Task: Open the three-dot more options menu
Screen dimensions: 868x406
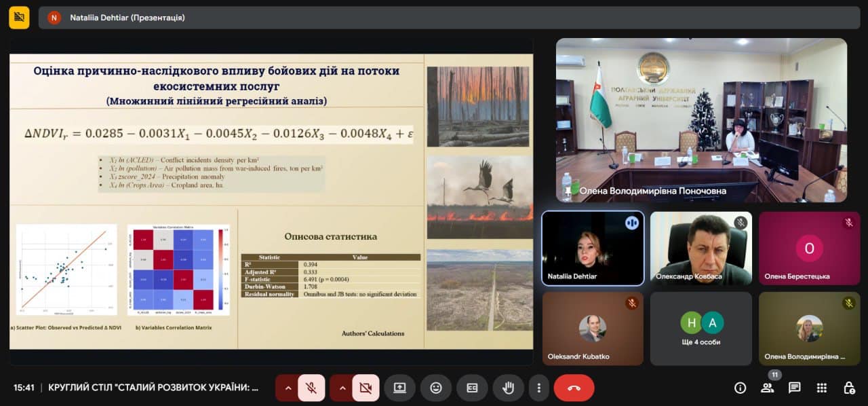Action: tap(538, 388)
